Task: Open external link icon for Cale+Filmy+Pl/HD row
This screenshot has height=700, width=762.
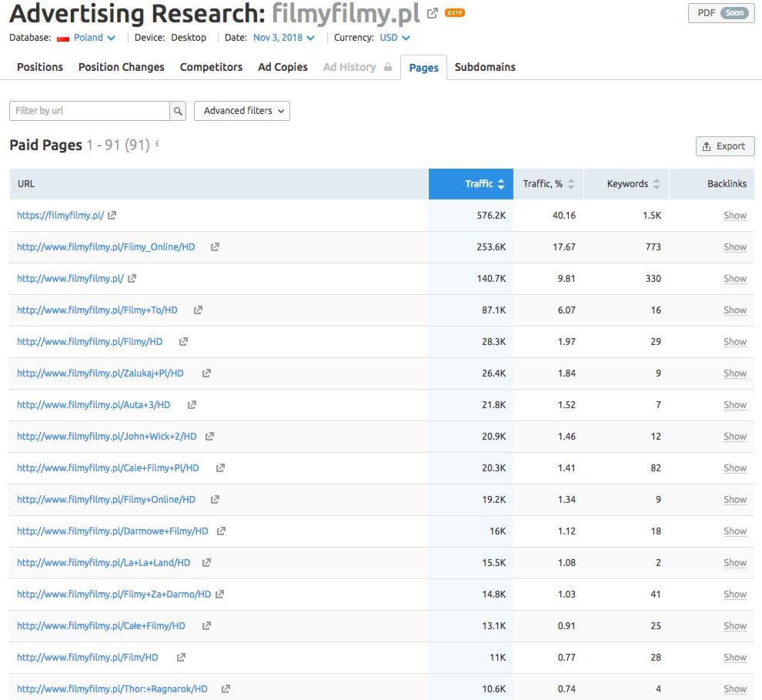Action: pyautogui.click(x=220, y=468)
